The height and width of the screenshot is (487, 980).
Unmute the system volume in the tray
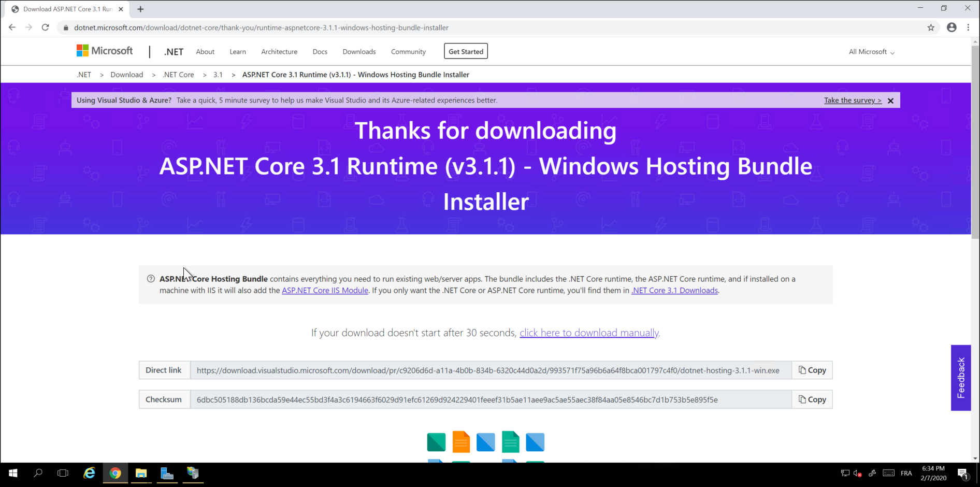click(857, 473)
